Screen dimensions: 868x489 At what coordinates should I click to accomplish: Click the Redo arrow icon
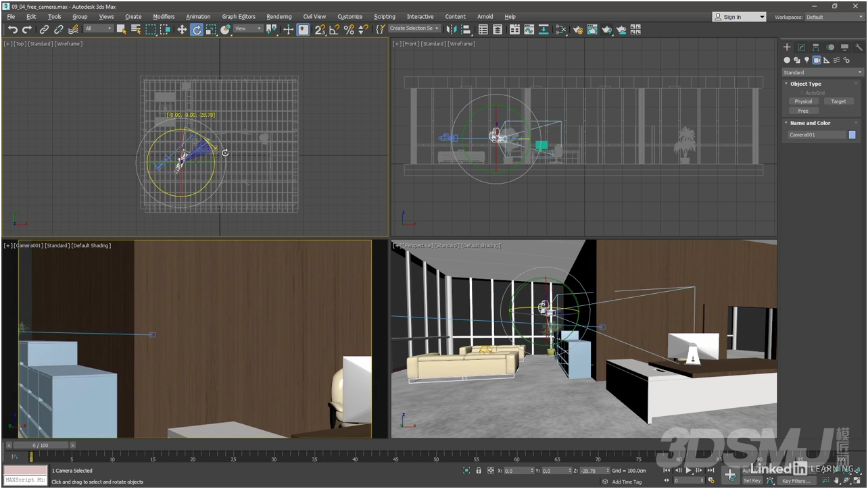(x=27, y=29)
